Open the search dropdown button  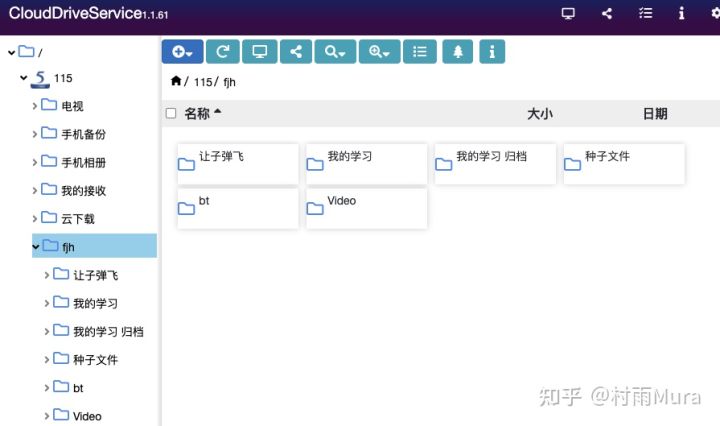click(335, 51)
